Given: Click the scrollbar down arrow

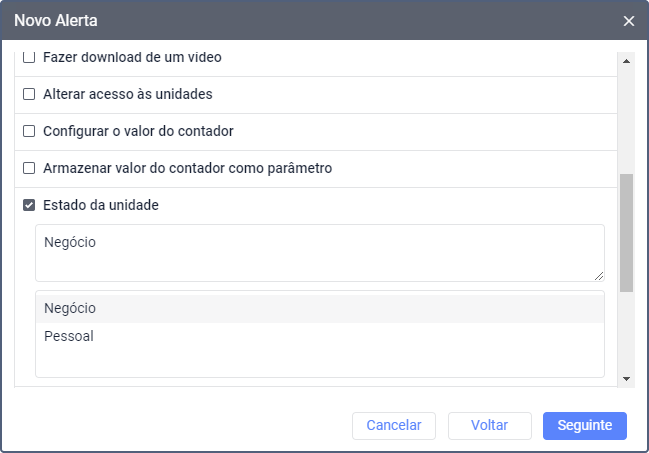Looking at the screenshot, I should pos(627,379).
